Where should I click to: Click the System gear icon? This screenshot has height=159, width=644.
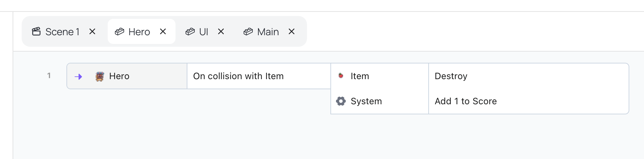tap(341, 101)
